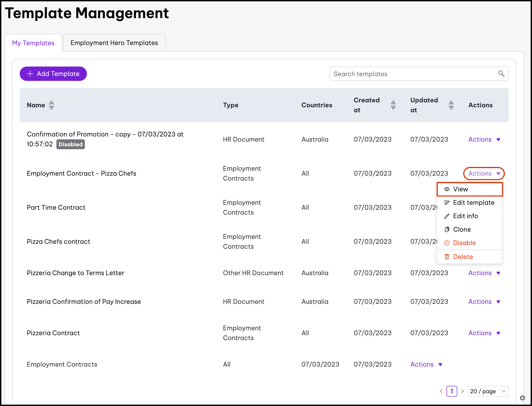Open the 20 / page size dropdown
The width and height of the screenshot is (532, 406).
[x=488, y=391]
